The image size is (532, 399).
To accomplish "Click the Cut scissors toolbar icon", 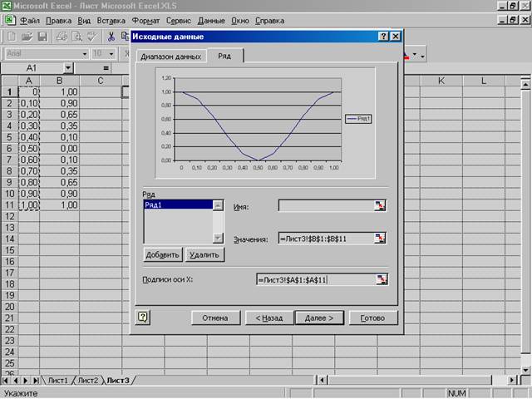I will (x=111, y=37).
